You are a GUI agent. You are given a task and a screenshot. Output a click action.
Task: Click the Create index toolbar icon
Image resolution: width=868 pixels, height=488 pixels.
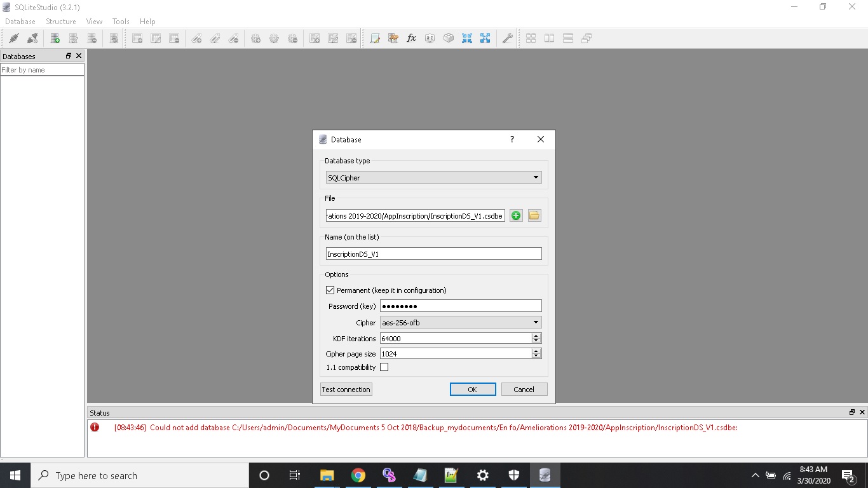point(197,38)
